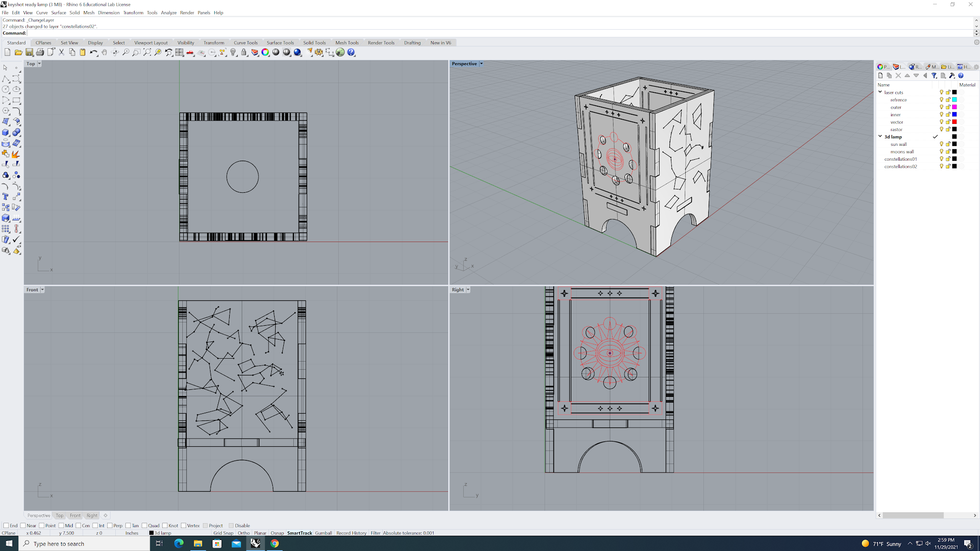Open the Perspective viewport dropdown arrow

[x=481, y=64]
